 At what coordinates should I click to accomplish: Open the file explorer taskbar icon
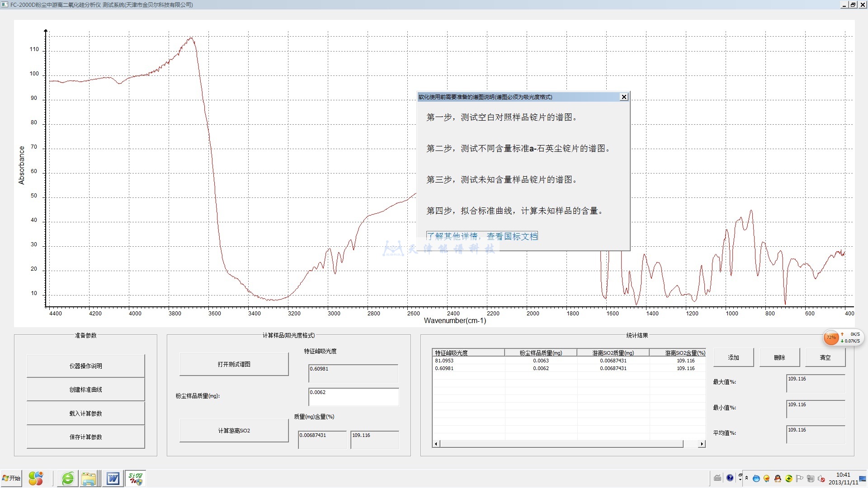[x=89, y=479]
